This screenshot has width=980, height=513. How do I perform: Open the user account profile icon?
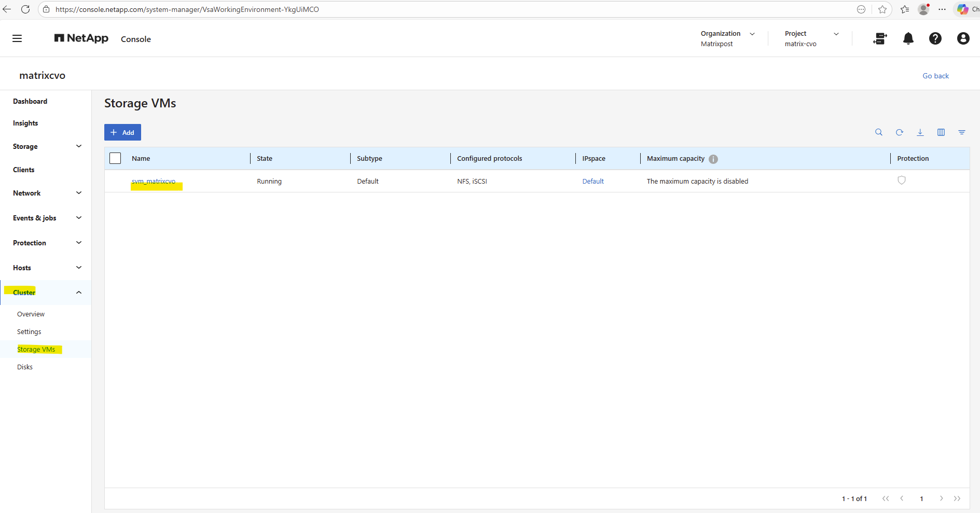pyautogui.click(x=963, y=38)
